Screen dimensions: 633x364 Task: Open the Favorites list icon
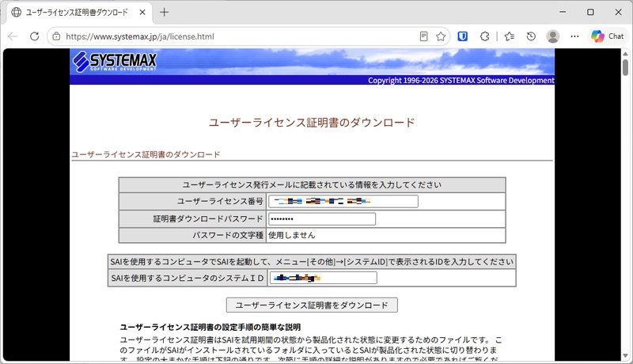click(510, 36)
